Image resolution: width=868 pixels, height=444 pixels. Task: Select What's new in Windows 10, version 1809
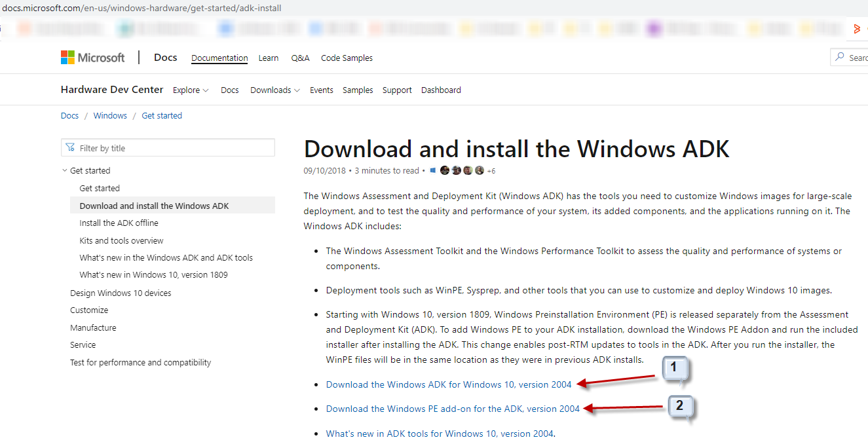[153, 275]
